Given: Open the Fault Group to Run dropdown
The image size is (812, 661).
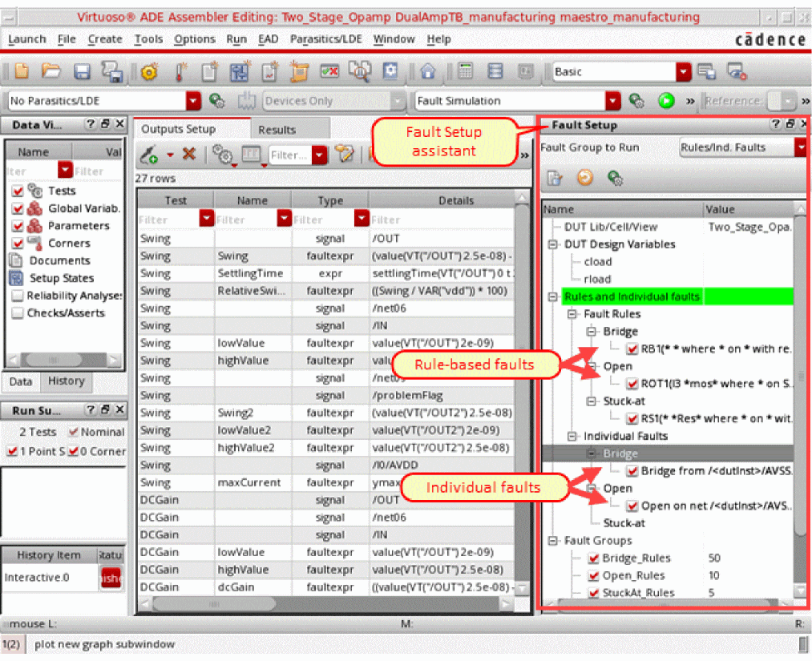Looking at the screenshot, I should pyautogui.click(x=800, y=147).
